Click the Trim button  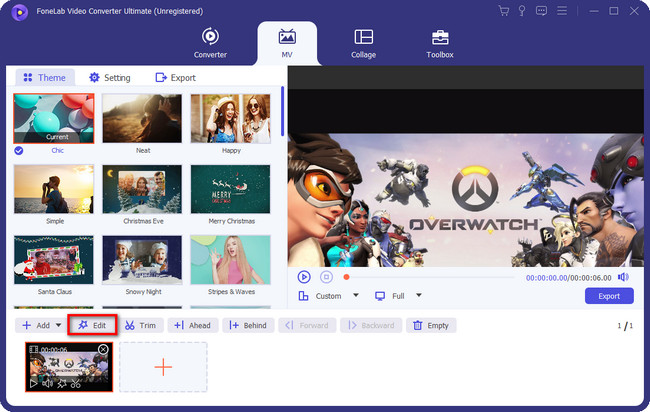pyautogui.click(x=141, y=325)
